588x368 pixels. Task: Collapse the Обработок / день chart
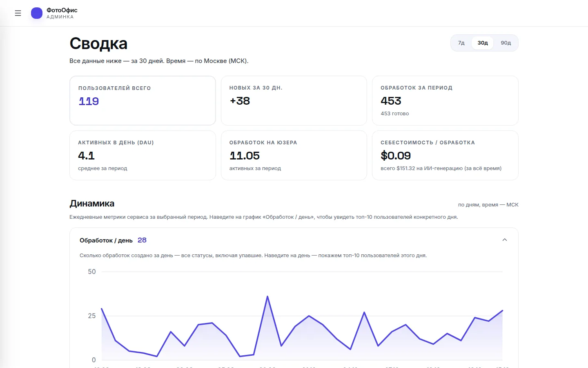pos(505,240)
